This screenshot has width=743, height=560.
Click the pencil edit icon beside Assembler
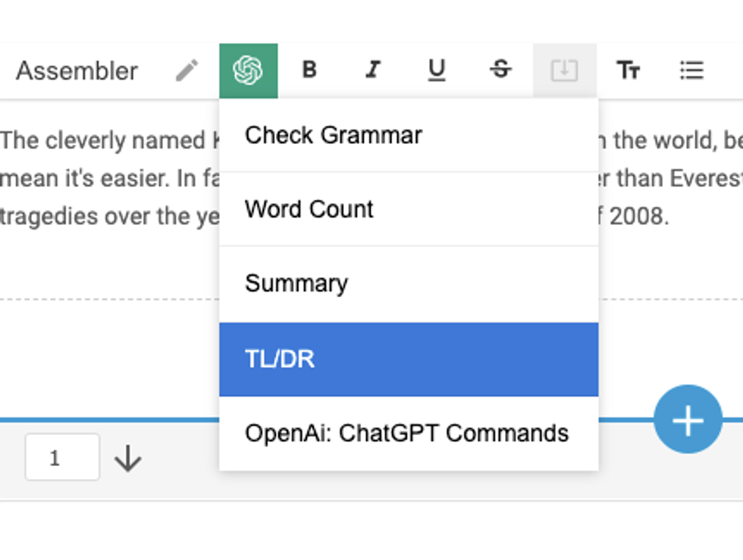click(187, 70)
